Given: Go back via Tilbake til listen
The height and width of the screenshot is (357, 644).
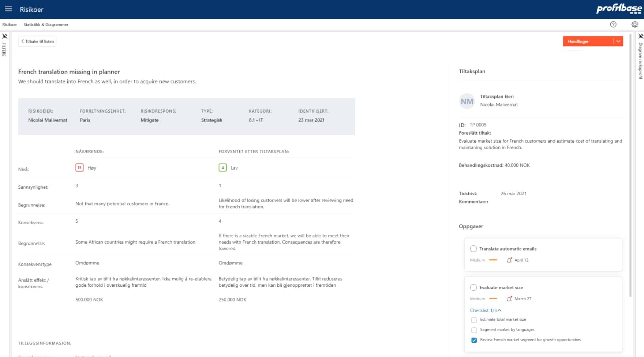Looking at the screenshot, I should 37,41.
